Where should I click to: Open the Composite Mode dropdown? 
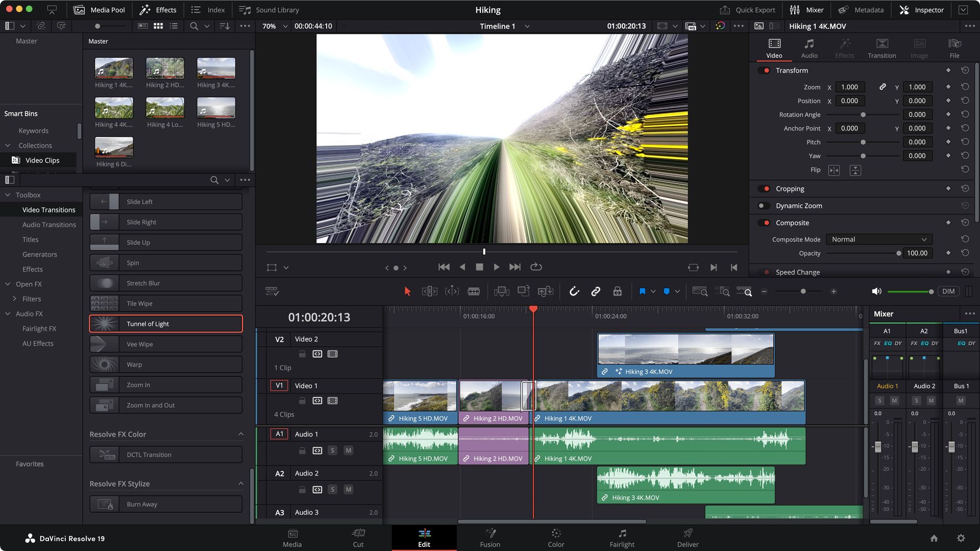click(x=878, y=239)
